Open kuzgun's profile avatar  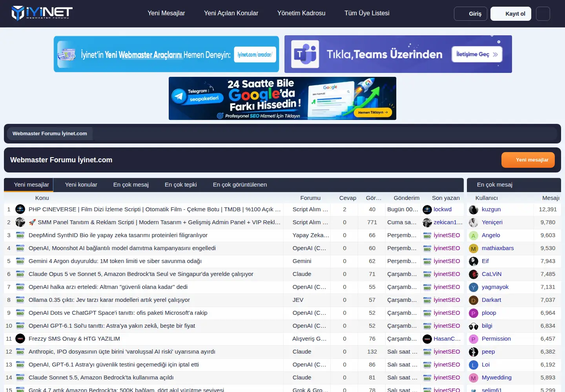[x=474, y=210]
